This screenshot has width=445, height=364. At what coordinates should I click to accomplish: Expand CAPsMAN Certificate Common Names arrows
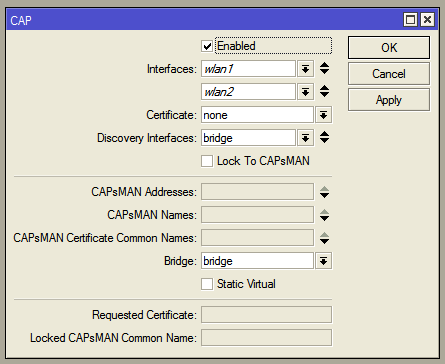click(324, 238)
